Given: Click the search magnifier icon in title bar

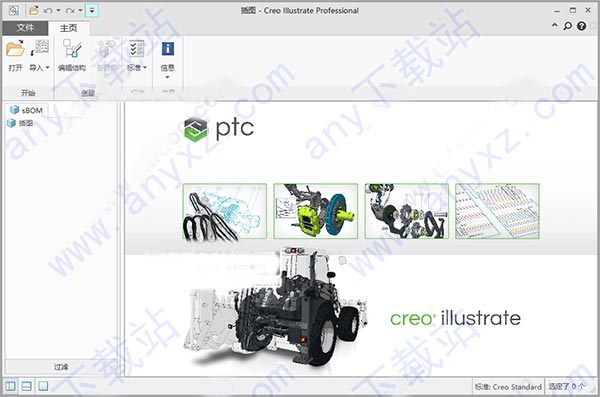Looking at the screenshot, I should (x=567, y=26).
